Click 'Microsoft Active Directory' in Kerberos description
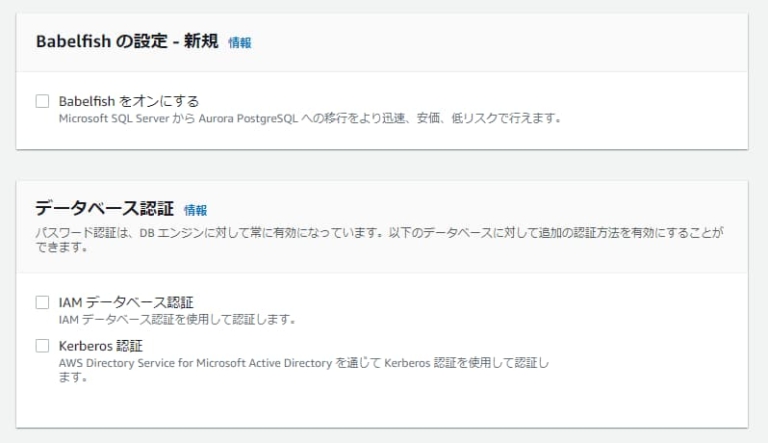The image size is (768, 443). [263, 363]
